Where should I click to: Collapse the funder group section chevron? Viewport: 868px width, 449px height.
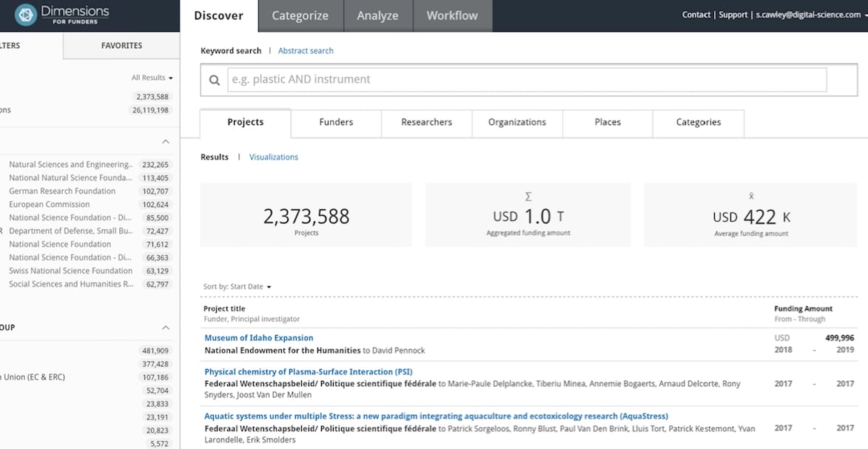coord(166,328)
